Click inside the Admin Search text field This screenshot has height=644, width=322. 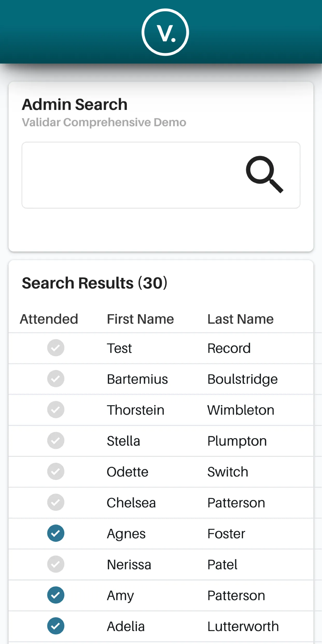[x=130, y=175]
